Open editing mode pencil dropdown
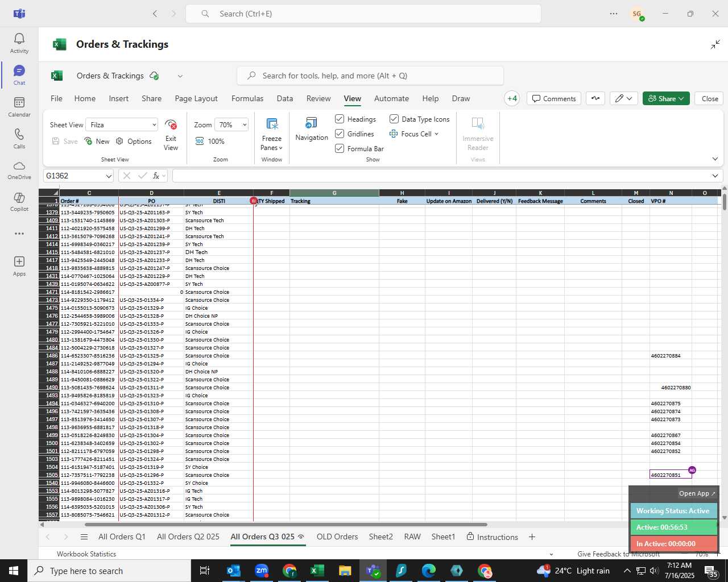Image resolution: width=728 pixels, height=582 pixels. [x=623, y=98]
